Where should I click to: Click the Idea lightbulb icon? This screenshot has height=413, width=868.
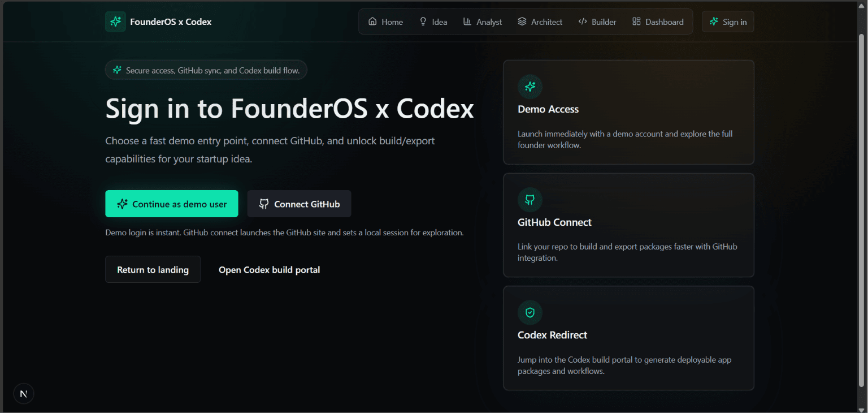(423, 21)
